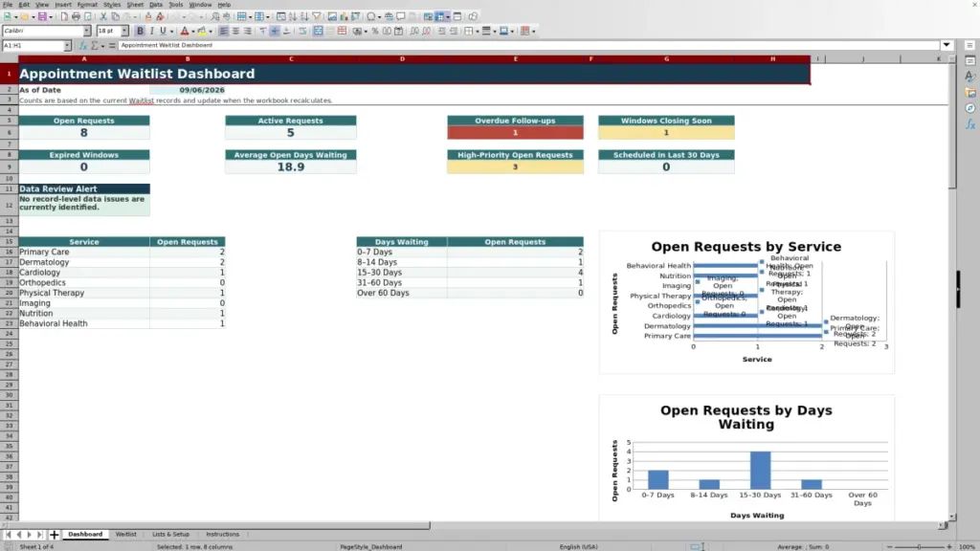This screenshot has height=551, width=980.
Task: Open Find and Replace icon
Action: click(x=215, y=16)
